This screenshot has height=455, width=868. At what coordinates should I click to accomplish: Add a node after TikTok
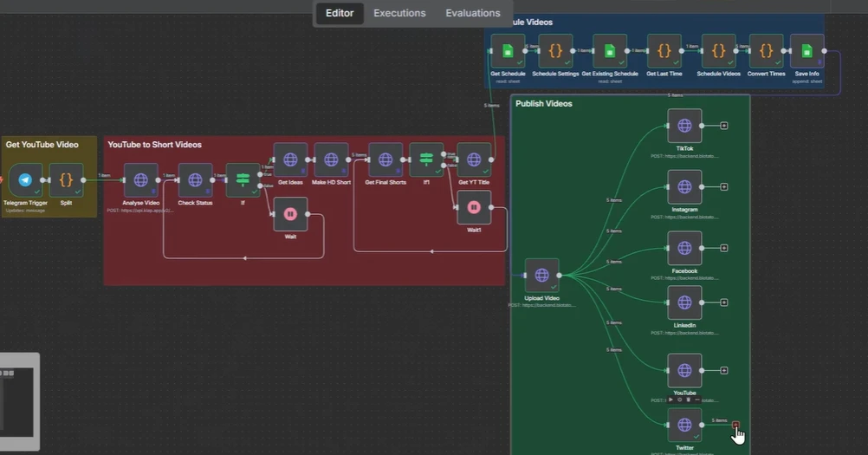coord(723,126)
